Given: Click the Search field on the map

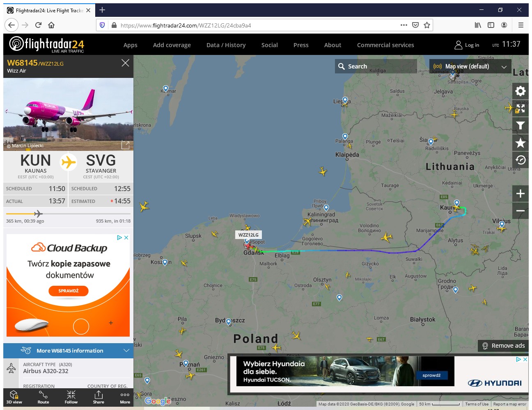Looking at the screenshot, I should [376, 66].
